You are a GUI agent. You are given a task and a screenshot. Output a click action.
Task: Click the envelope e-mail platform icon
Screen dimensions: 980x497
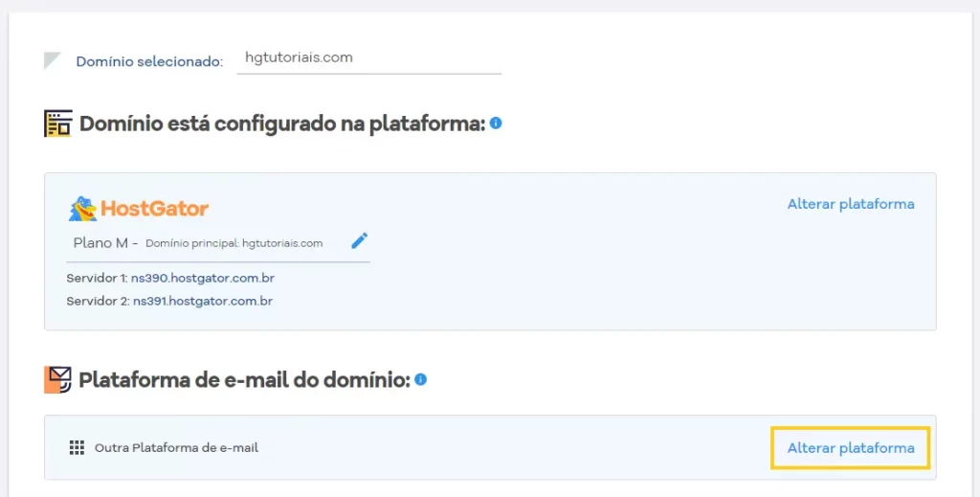[x=57, y=379]
